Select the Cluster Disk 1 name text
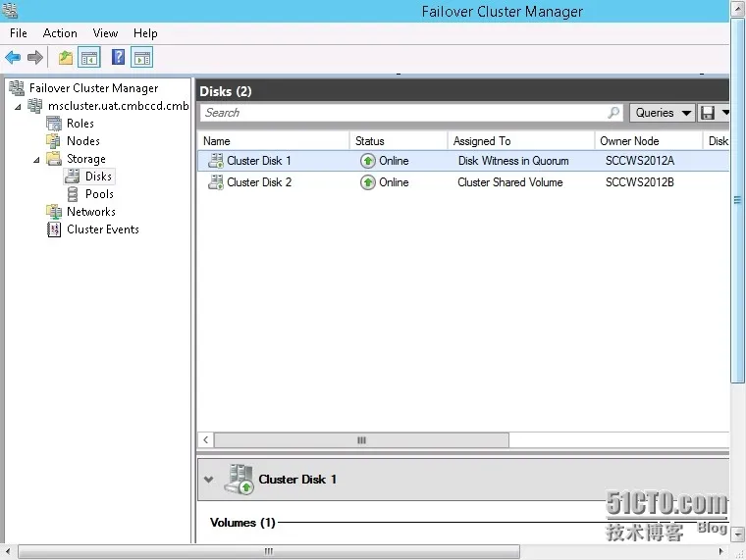The image size is (746, 560). point(259,161)
